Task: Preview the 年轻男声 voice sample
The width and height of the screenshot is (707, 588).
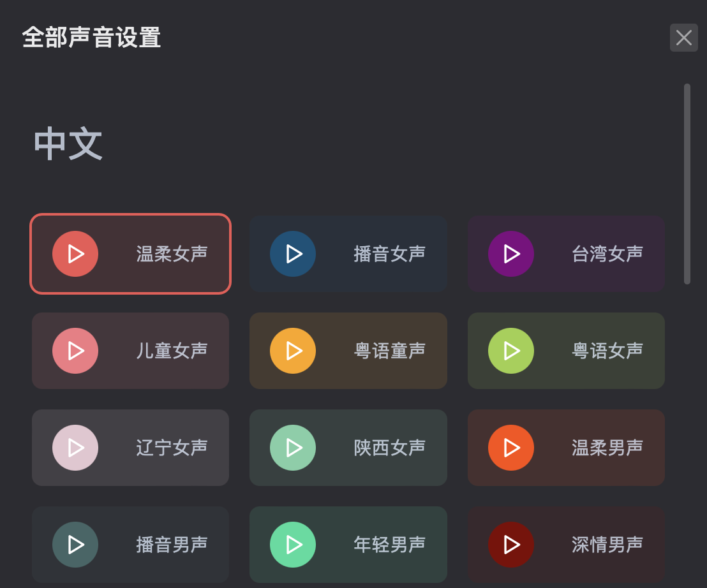Action: [x=293, y=545]
